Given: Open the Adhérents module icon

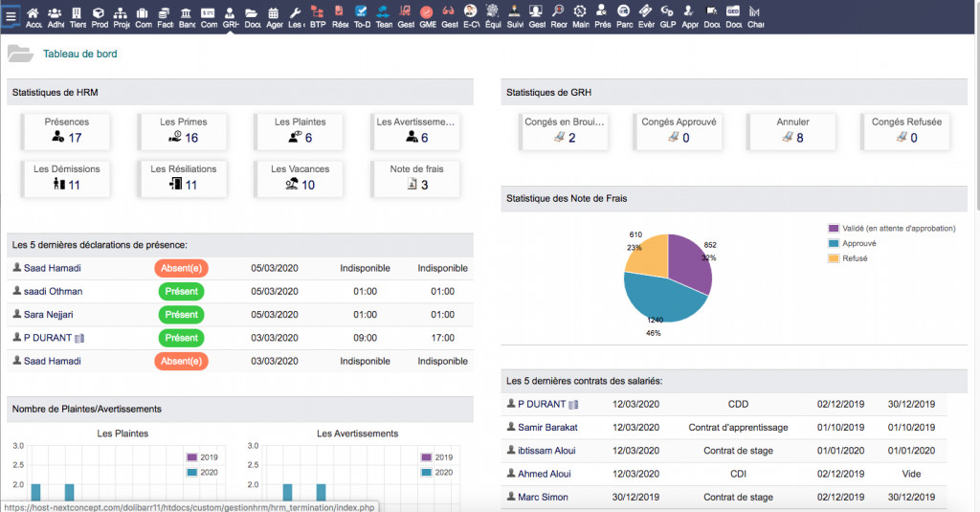Looking at the screenshot, I should click(56, 16).
